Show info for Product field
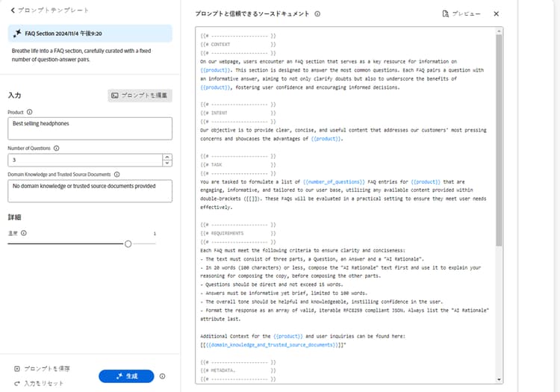The width and height of the screenshot is (560, 392). coord(30,112)
